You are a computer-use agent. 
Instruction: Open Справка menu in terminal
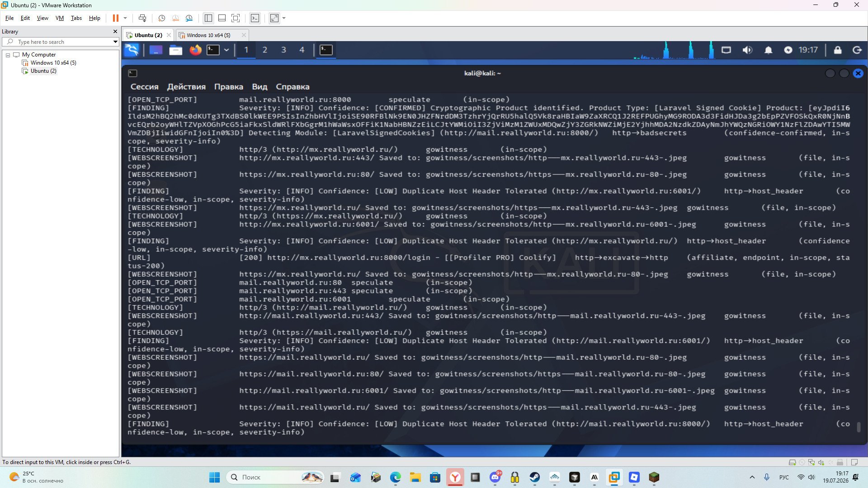[292, 87]
